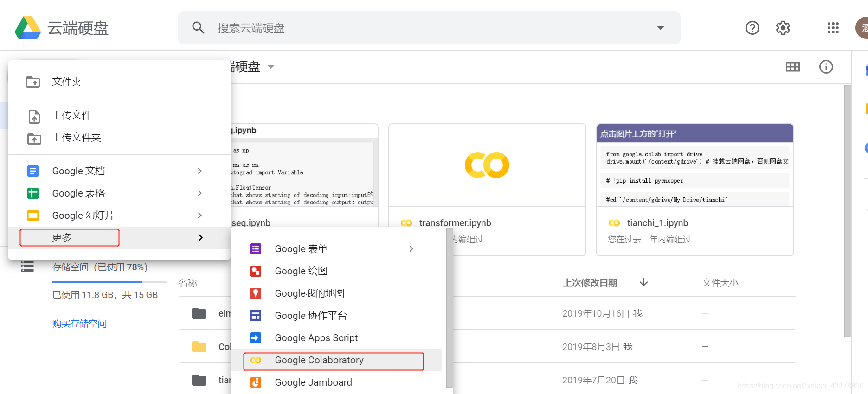The image size is (868, 394).
Task: Open the 更多 menu entry
Action: tap(119, 238)
